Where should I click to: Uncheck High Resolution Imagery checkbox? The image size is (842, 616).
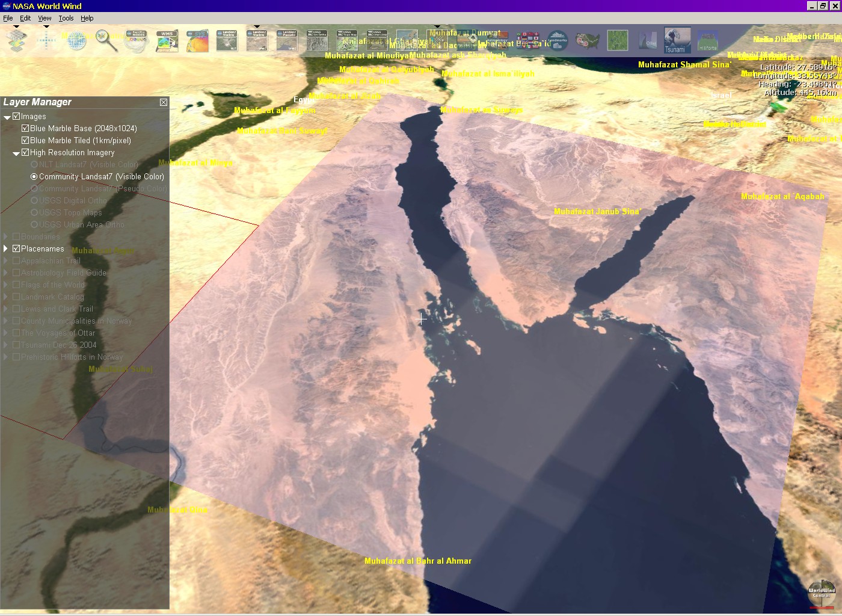click(x=25, y=152)
